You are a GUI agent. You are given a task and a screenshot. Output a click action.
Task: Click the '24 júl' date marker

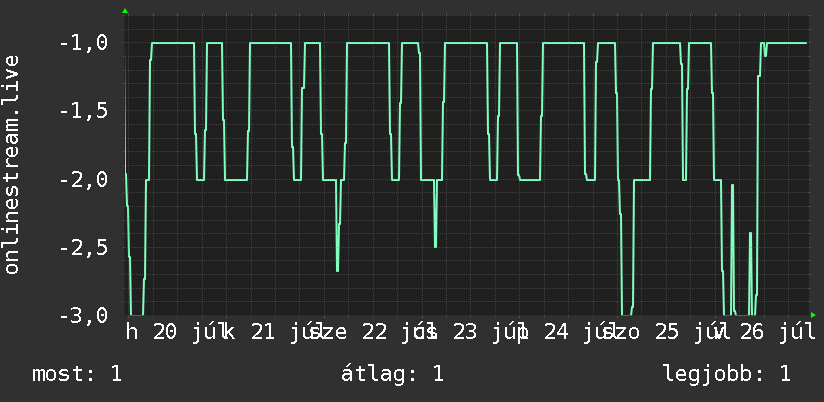tap(576, 333)
